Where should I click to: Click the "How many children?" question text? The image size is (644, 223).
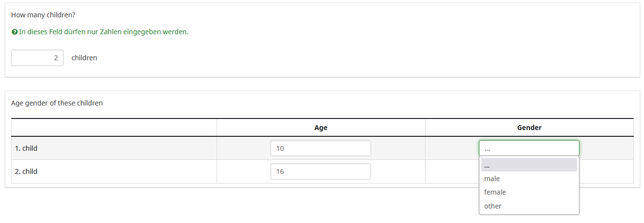(43, 15)
